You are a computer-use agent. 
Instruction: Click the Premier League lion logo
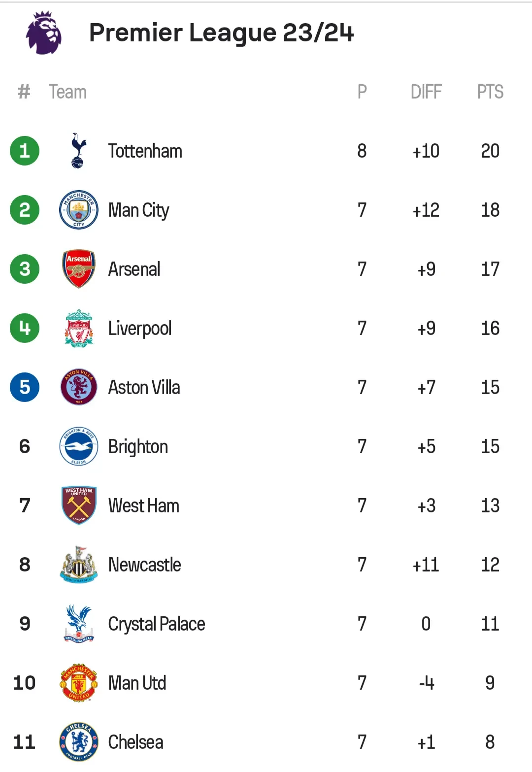(44, 33)
